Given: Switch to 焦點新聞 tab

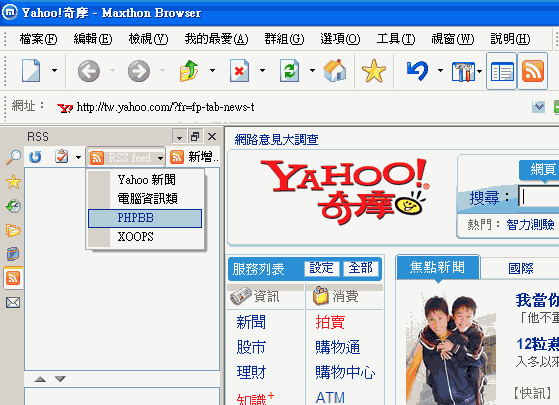Looking at the screenshot, I should pyautogui.click(x=438, y=267).
